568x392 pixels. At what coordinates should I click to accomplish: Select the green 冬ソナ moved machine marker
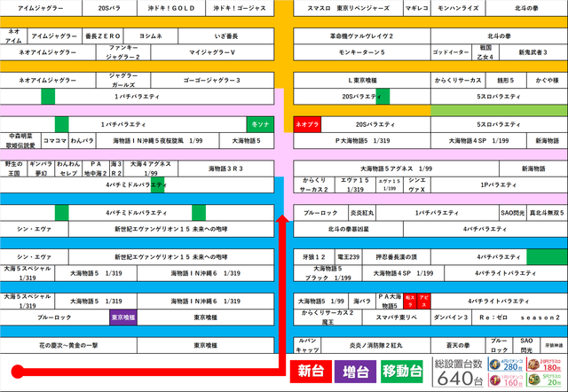(x=260, y=124)
